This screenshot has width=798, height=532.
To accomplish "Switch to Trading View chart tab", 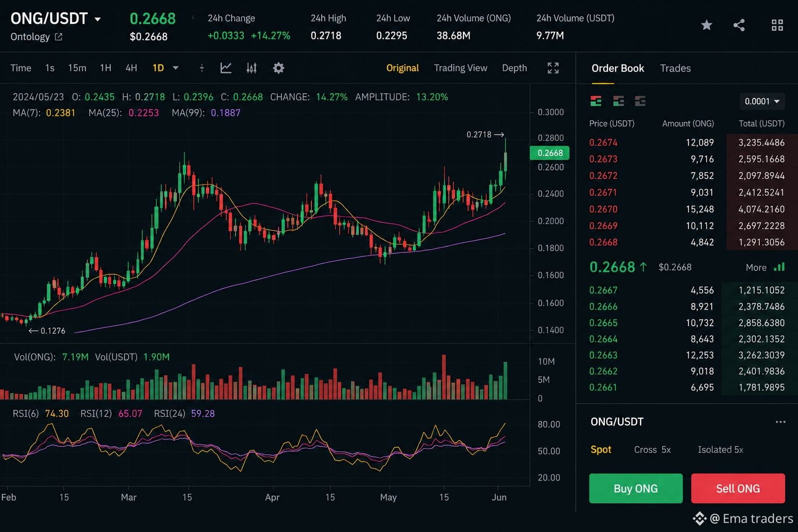I will (460, 68).
